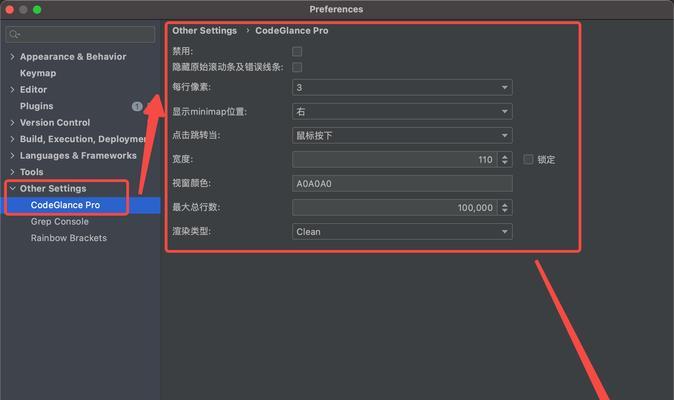Viewport: 674px width, 400px height.
Task: Open the 每行像素 dropdown showing 3
Action: (402, 87)
